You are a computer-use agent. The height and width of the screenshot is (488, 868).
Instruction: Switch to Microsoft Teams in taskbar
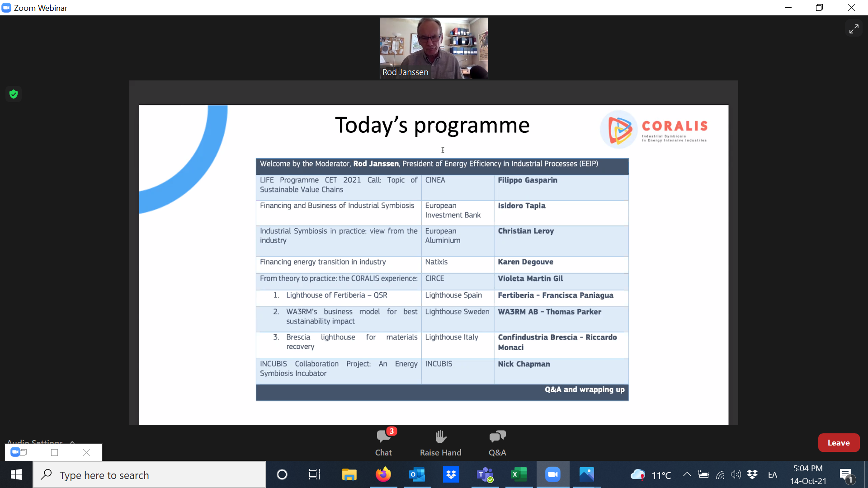point(485,475)
